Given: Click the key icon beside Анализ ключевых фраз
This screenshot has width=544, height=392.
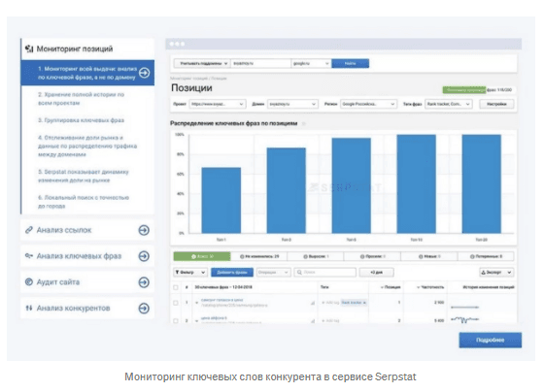Looking at the screenshot, I should pos(29,256).
